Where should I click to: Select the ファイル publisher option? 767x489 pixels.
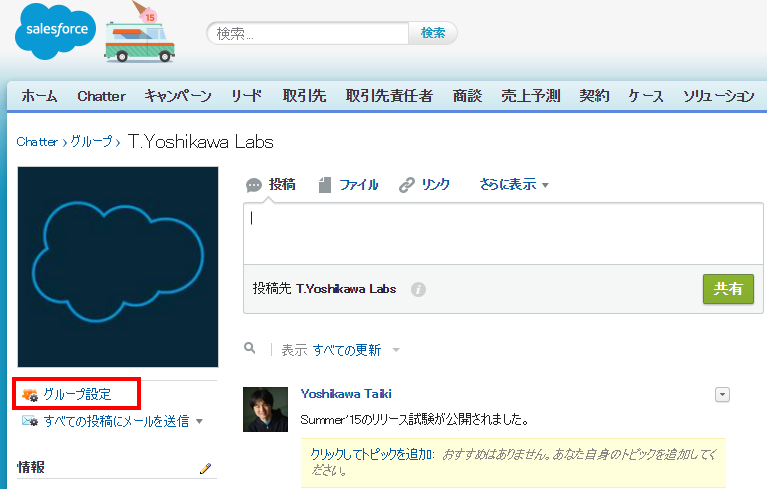(x=359, y=185)
